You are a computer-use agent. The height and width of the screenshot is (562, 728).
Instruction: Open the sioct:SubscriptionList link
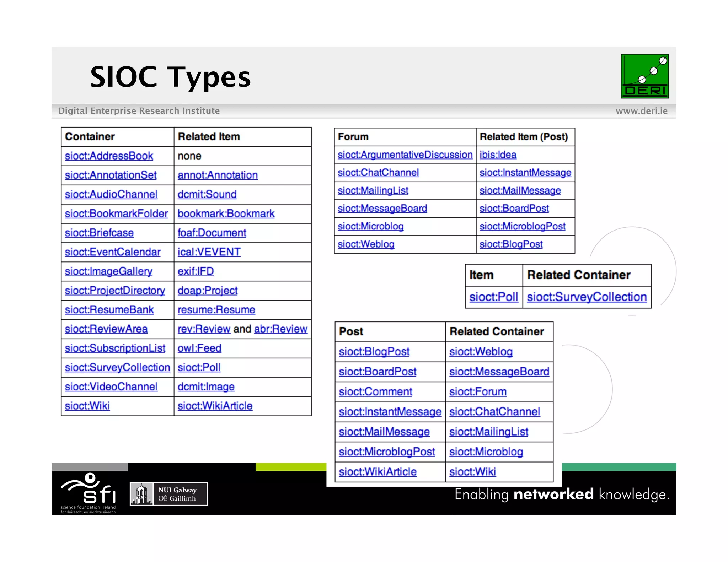tap(115, 348)
